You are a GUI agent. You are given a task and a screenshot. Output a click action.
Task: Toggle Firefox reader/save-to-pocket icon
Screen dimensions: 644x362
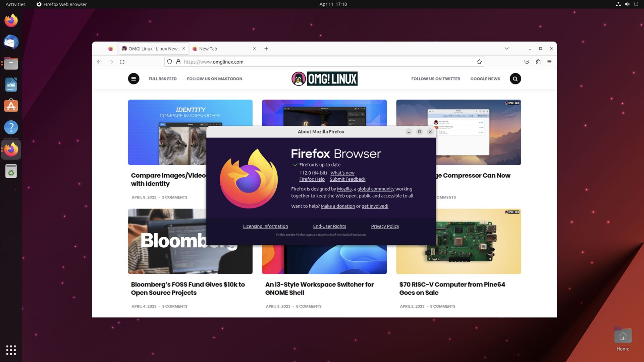pos(526,61)
